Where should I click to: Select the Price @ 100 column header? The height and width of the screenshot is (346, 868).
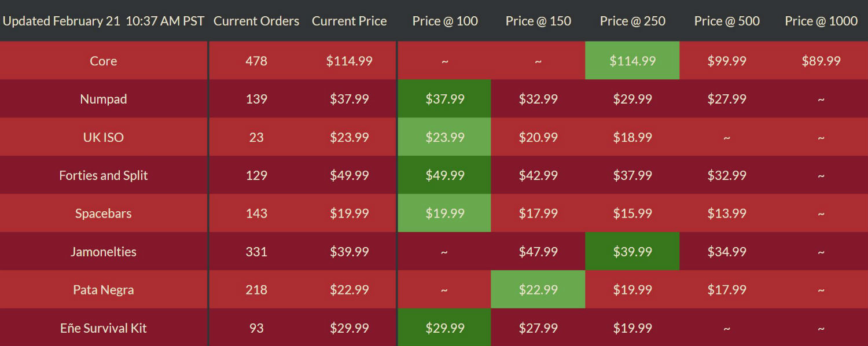click(445, 21)
